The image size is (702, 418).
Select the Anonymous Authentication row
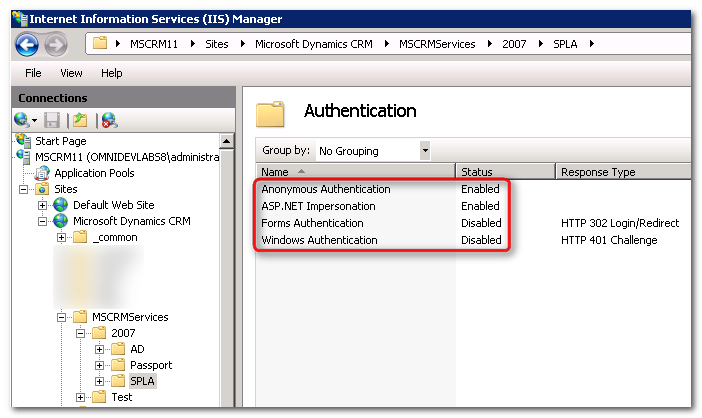pyautogui.click(x=473, y=189)
